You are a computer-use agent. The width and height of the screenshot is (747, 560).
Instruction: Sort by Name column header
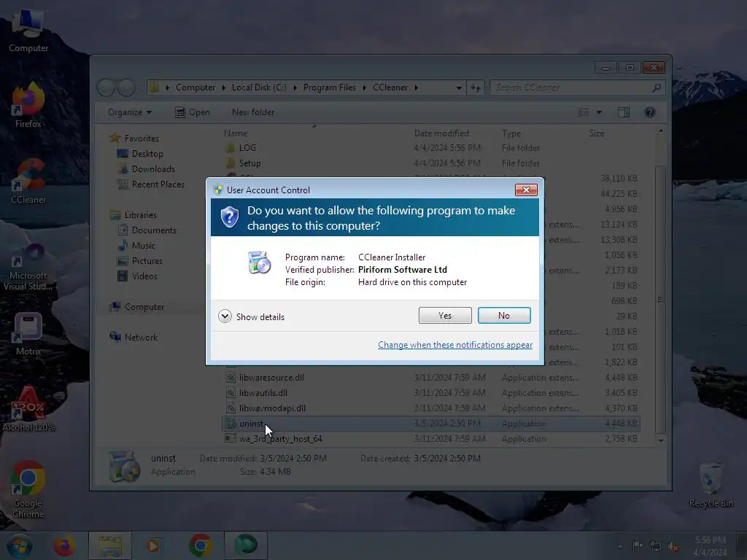pos(236,133)
